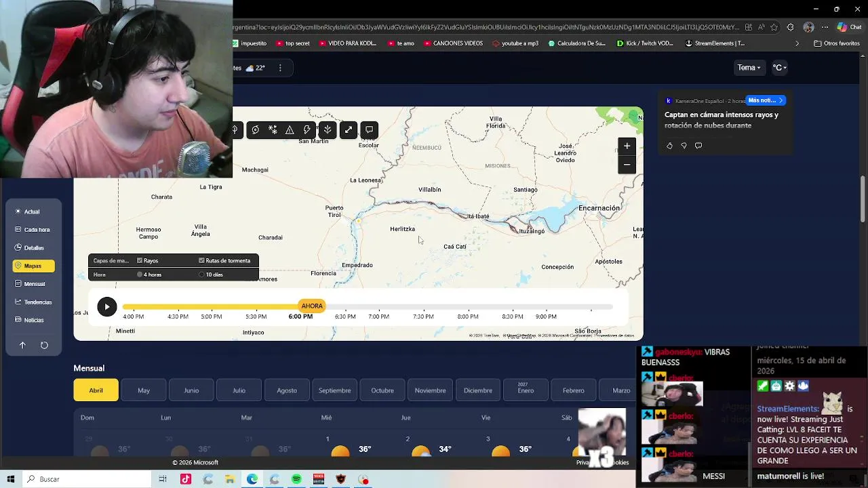This screenshot has height=488, width=868.
Task: Open Tendencias in the sidebar
Action: click(33, 302)
